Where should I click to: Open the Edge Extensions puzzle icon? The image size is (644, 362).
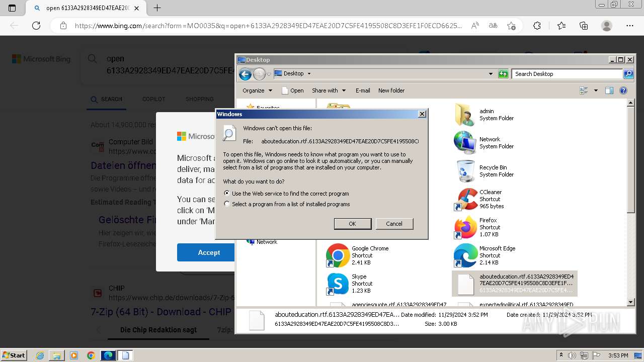click(537, 26)
